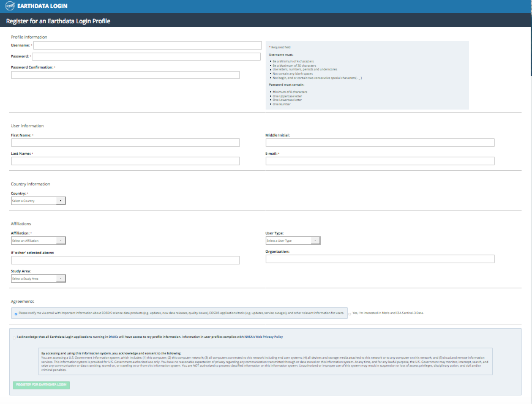Click the 'Minimum of 8 characters' rule
The height and width of the screenshot is (404, 532).
(290, 92)
